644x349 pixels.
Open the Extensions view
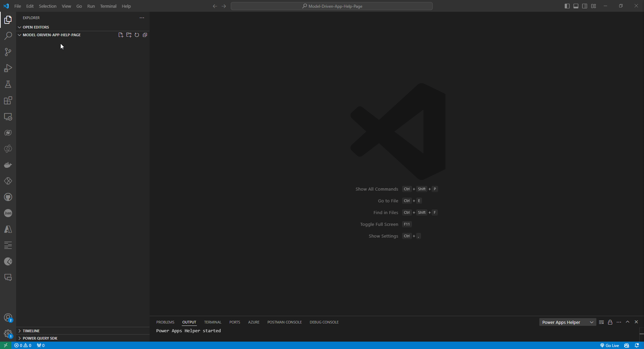point(8,100)
